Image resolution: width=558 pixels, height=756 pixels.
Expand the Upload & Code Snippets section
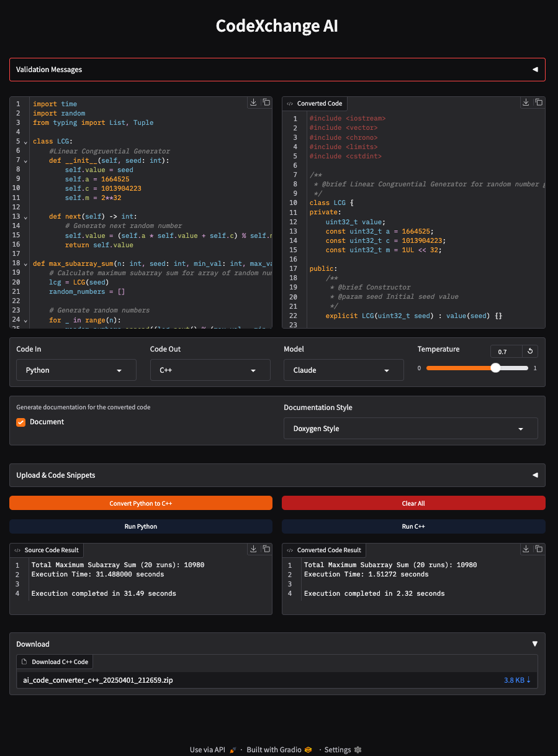(277, 475)
